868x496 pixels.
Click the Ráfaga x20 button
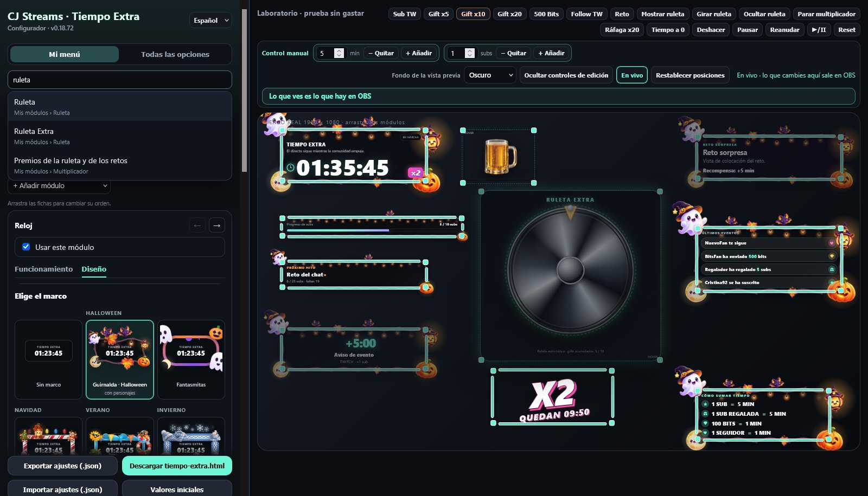pyautogui.click(x=622, y=30)
